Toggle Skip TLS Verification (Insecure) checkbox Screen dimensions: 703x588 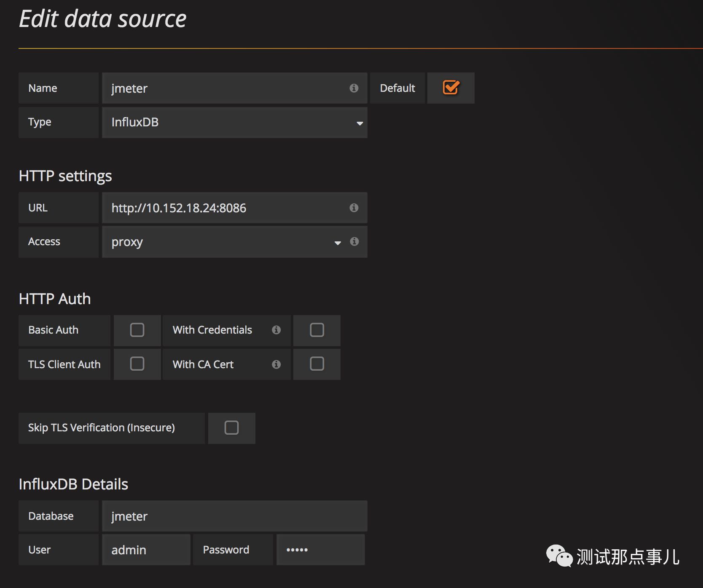tap(232, 428)
